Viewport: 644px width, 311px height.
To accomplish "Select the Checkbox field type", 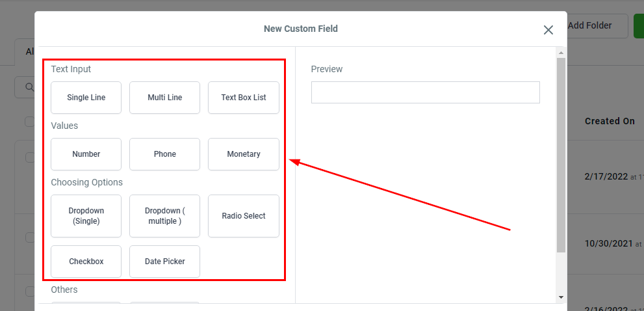I will [86, 262].
